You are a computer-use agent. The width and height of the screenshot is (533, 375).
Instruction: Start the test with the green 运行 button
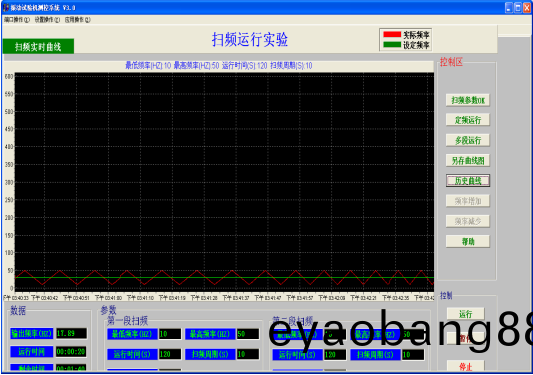click(465, 314)
